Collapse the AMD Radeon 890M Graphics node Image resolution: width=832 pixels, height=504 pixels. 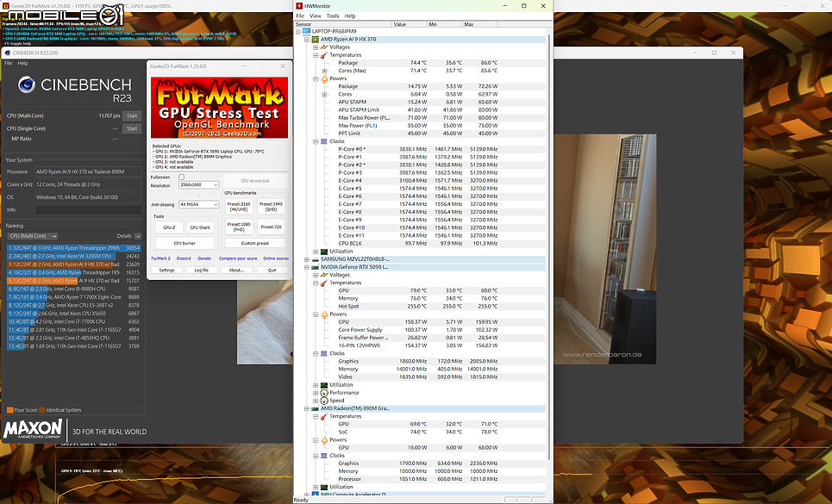tap(307, 408)
